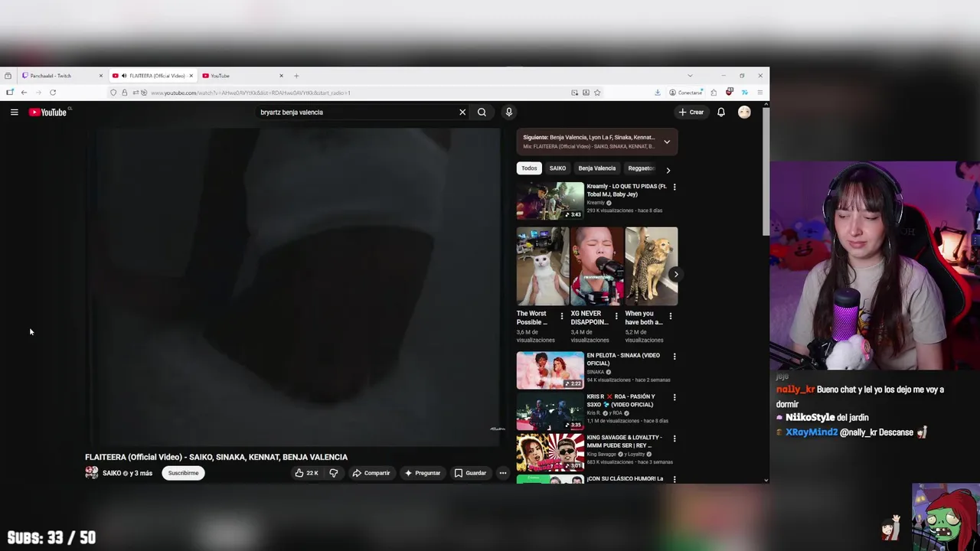Open the SAIKO y 3 más channel link
The image size is (980, 551).
point(127,473)
